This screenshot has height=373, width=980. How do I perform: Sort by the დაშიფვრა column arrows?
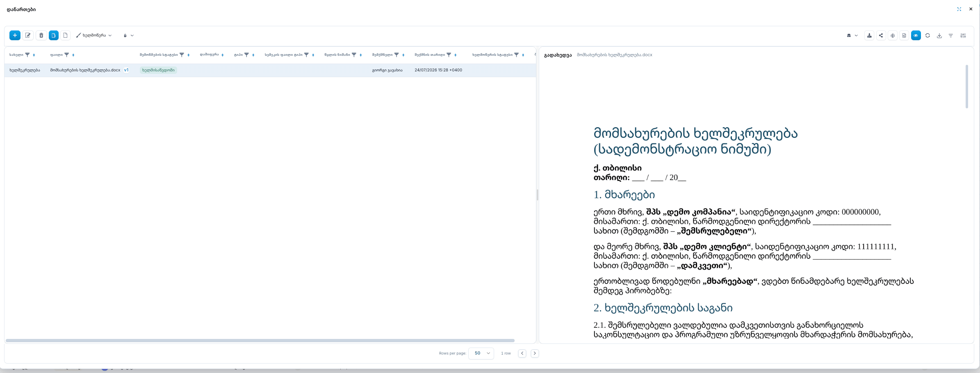pos(223,55)
